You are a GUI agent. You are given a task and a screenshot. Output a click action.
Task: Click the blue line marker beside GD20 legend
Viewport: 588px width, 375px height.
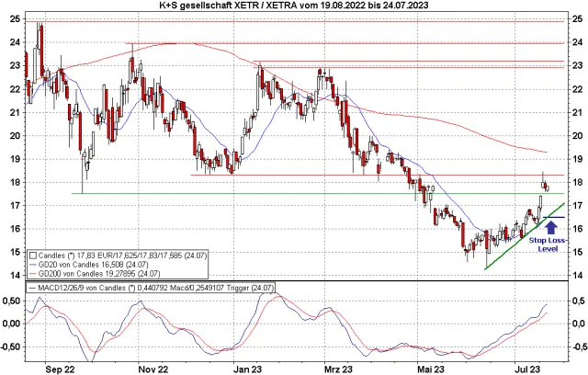point(33,265)
